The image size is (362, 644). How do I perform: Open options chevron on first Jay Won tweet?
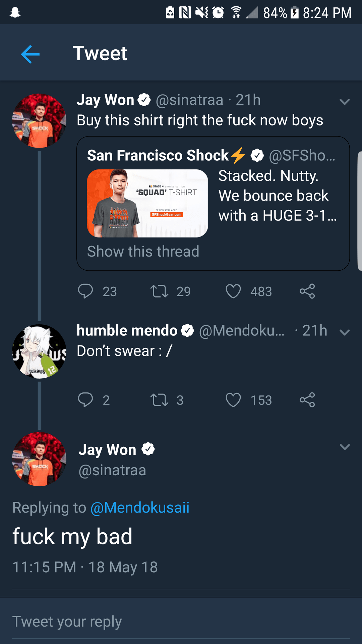point(345,102)
